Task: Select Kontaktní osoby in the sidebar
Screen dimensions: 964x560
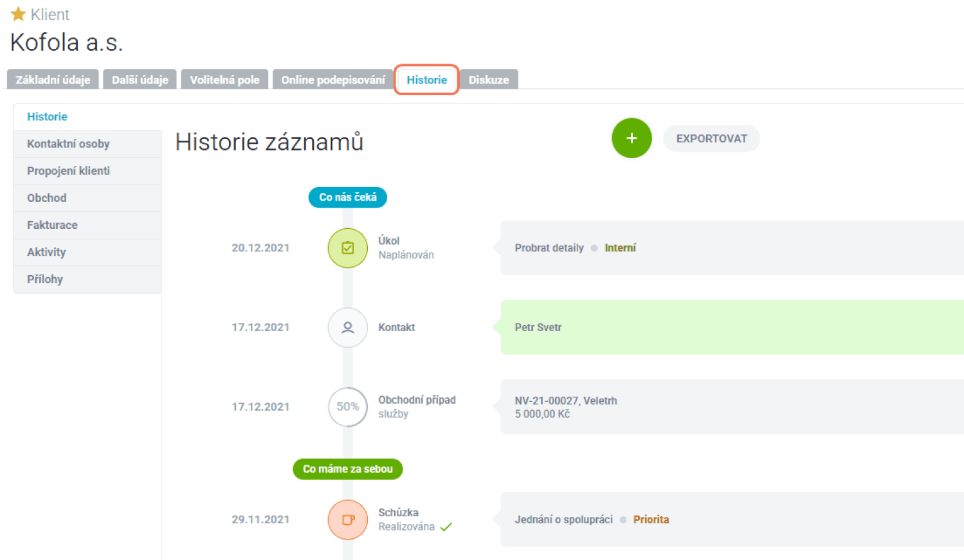Action: pos(68,144)
